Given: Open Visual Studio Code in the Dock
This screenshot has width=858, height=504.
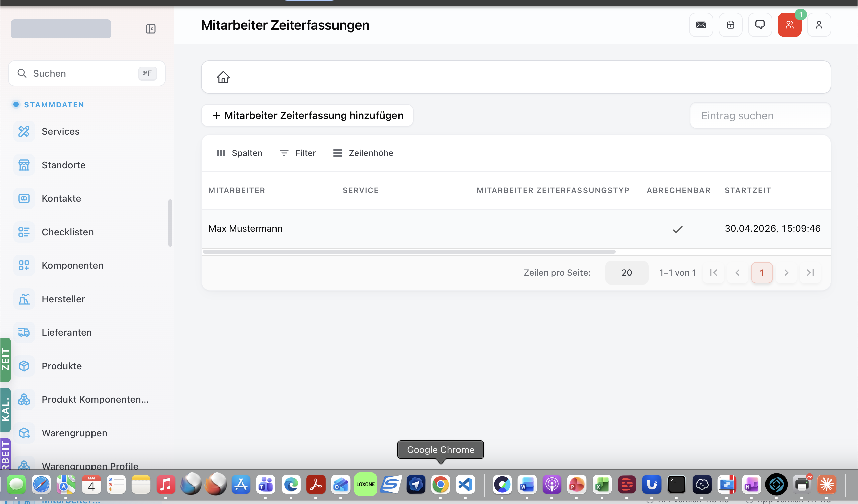Looking at the screenshot, I should pyautogui.click(x=466, y=484).
